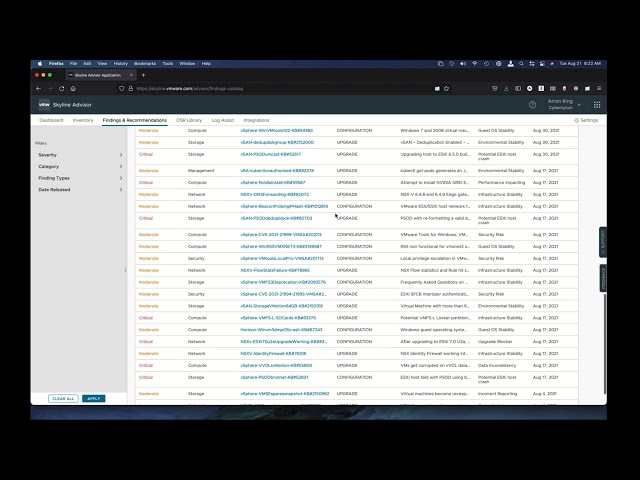This screenshot has width=640, height=480.
Task: Click the Time Machine menu bar icon
Action: pos(486,64)
